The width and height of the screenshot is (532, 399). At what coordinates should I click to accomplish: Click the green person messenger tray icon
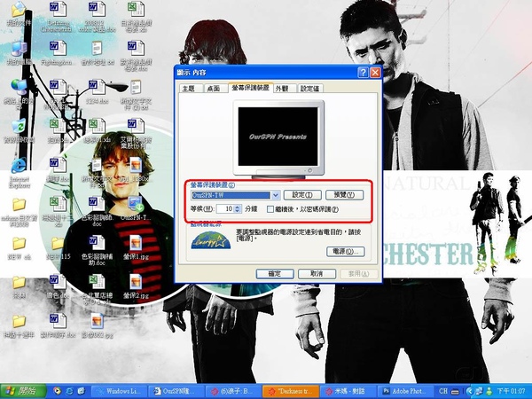[x=489, y=392]
